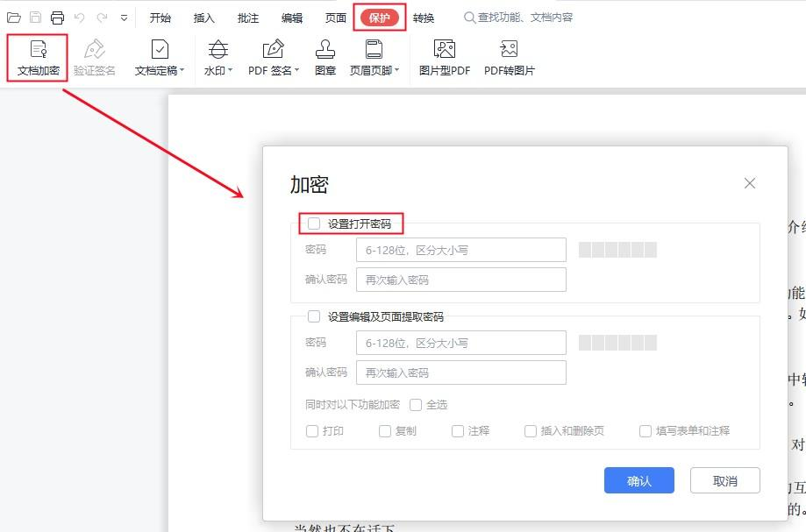Switch to the 转换 tab
Viewport: 806px width, 532px height.
click(424, 18)
